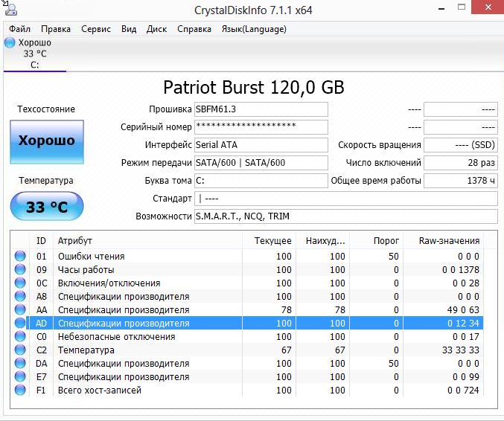This screenshot has width=504, height=421.
Task: Open the Правка menu
Action: point(56,29)
